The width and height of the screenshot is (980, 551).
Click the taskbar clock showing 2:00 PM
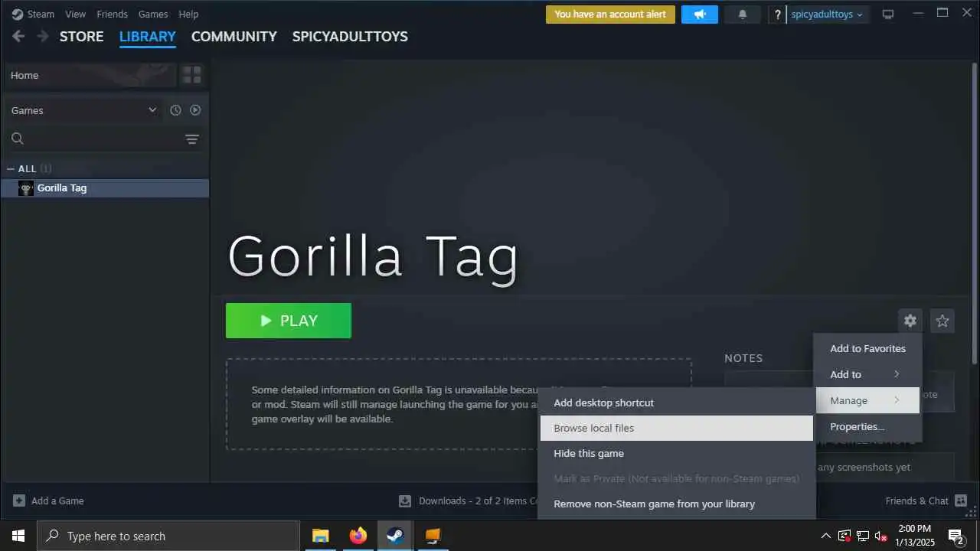coord(913,536)
